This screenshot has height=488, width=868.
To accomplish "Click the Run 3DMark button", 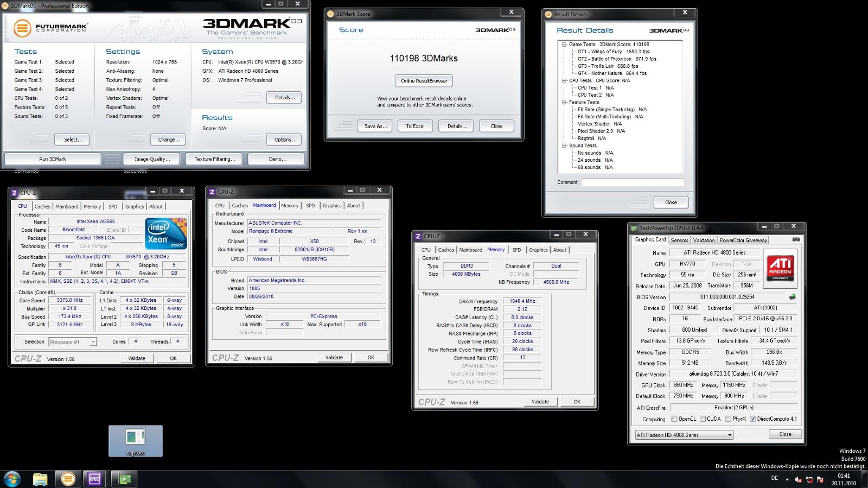I will [x=53, y=159].
